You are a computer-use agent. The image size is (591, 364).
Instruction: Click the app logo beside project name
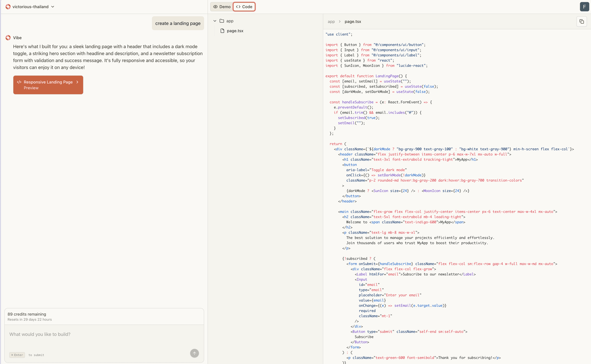click(x=8, y=7)
